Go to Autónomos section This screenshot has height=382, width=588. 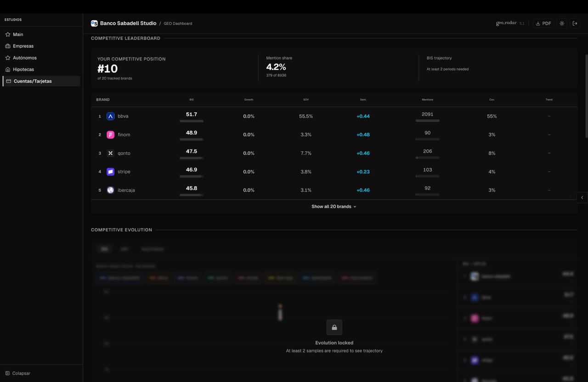tap(24, 58)
